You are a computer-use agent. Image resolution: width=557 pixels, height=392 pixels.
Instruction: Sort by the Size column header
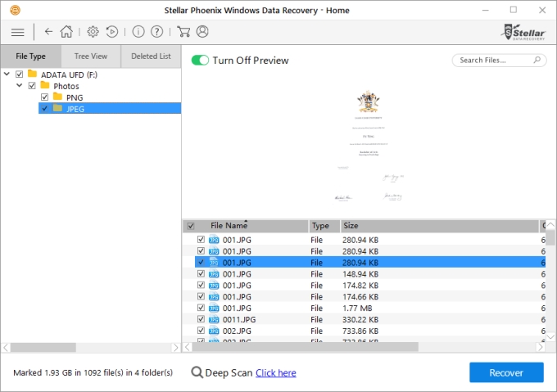(439, 226)
